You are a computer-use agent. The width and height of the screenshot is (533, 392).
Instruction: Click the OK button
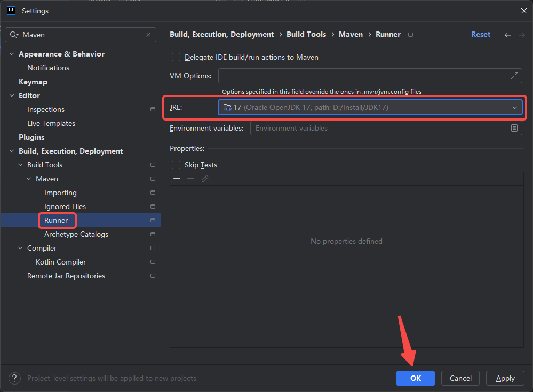tap(415, 378)
